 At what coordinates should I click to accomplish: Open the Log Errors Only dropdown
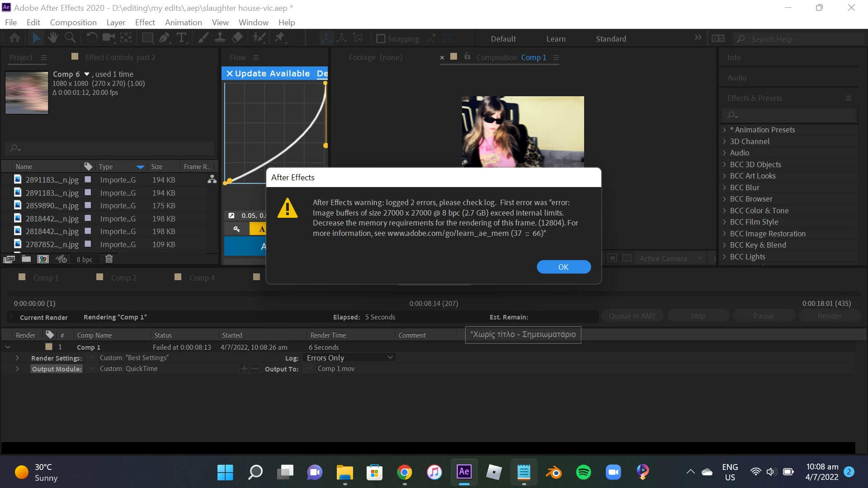(349, 358)
